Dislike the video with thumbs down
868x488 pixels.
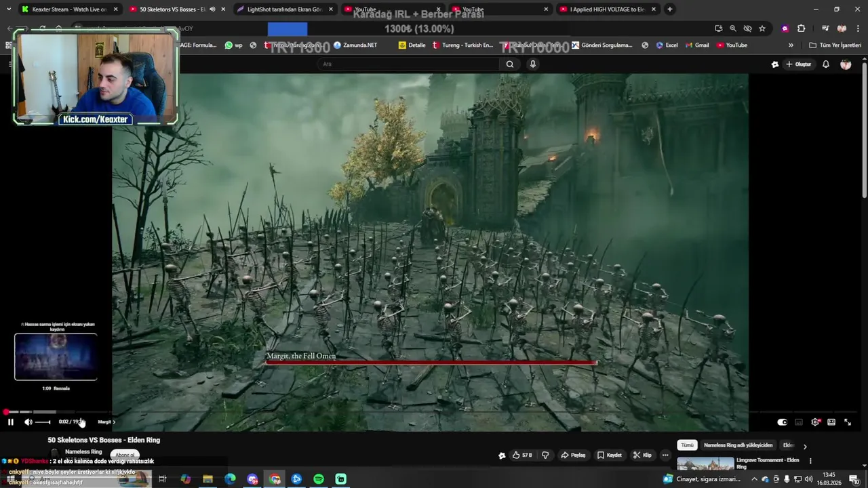click(545, 455)
